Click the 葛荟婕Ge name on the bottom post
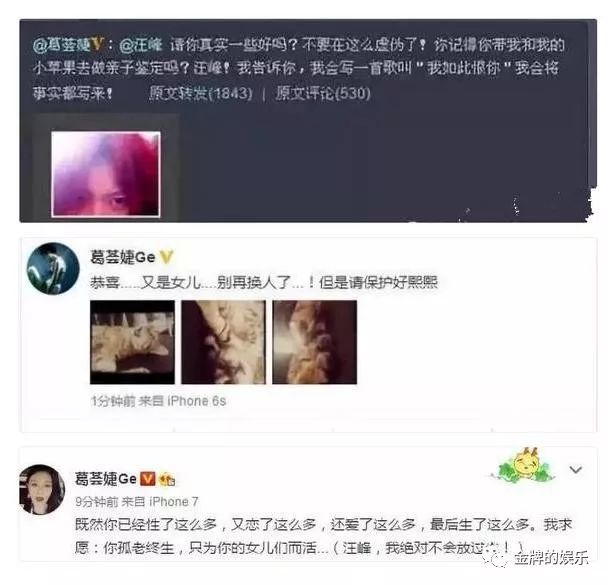 [x=105, y=479]
